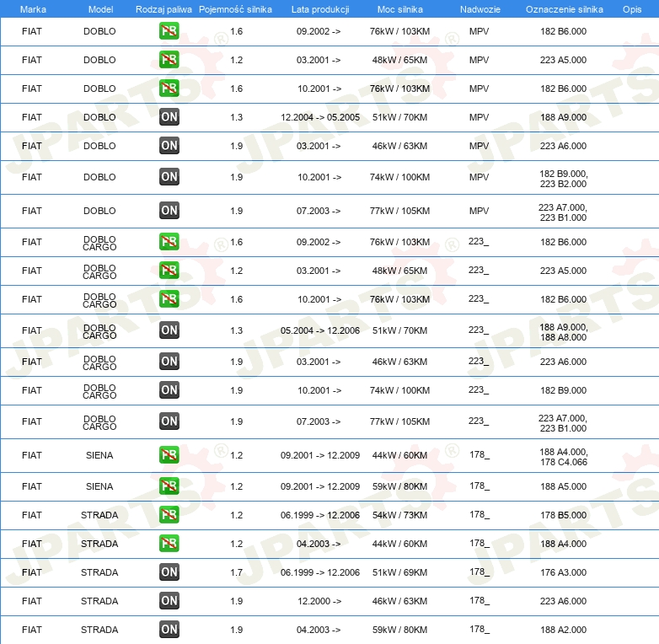The width and height of the screenshot is (659, 644).
Task: Click petrol icon in SIENA 59kW / 80KM row
Action: point(169,486)
